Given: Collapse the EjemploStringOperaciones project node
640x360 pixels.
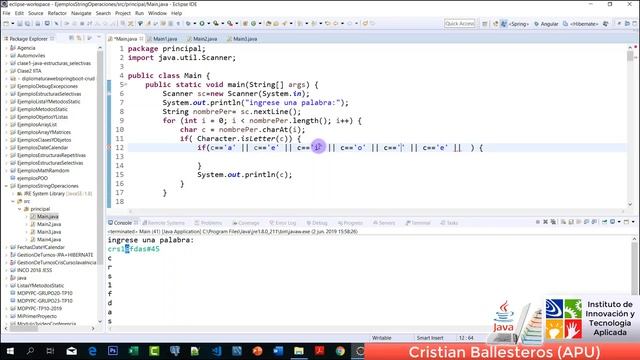Looking at the screenshot, I should [7, 186].
